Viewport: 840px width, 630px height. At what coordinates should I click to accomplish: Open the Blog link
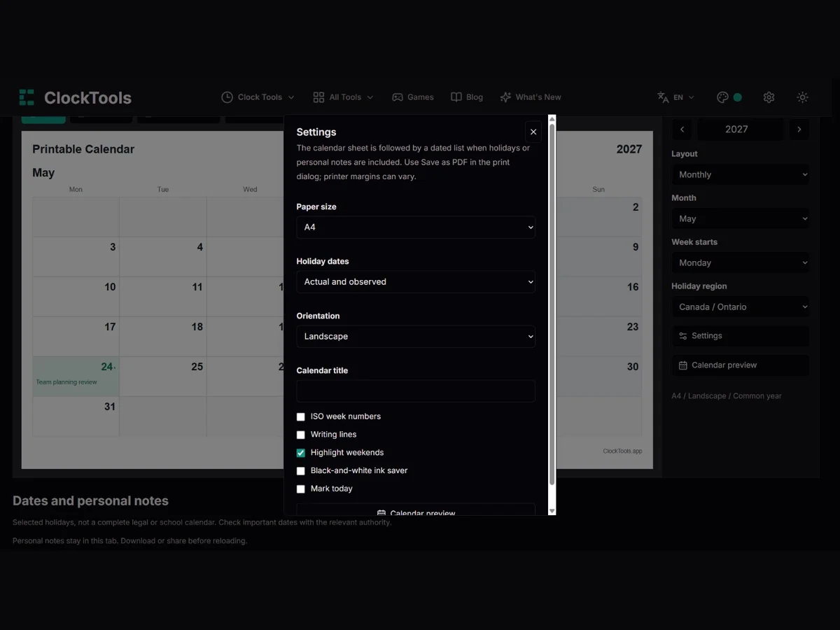[467, 97]
